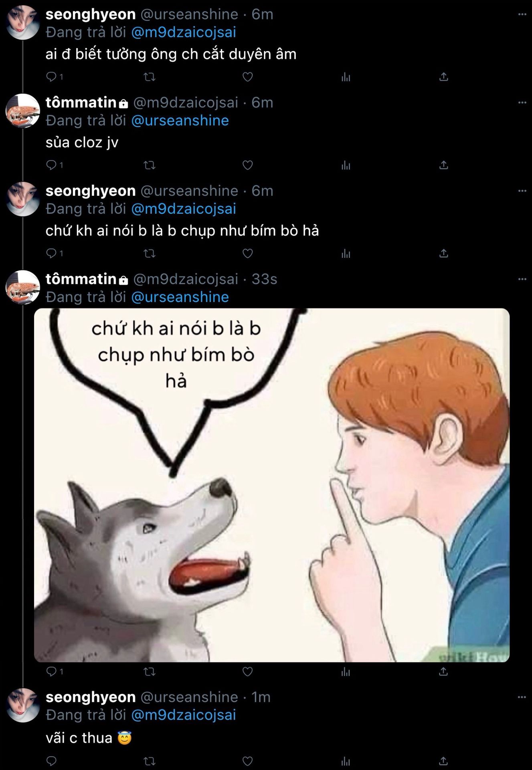
Task: Open more options on "sủa cloz jv" tweet
Action: tap(522, 103)
